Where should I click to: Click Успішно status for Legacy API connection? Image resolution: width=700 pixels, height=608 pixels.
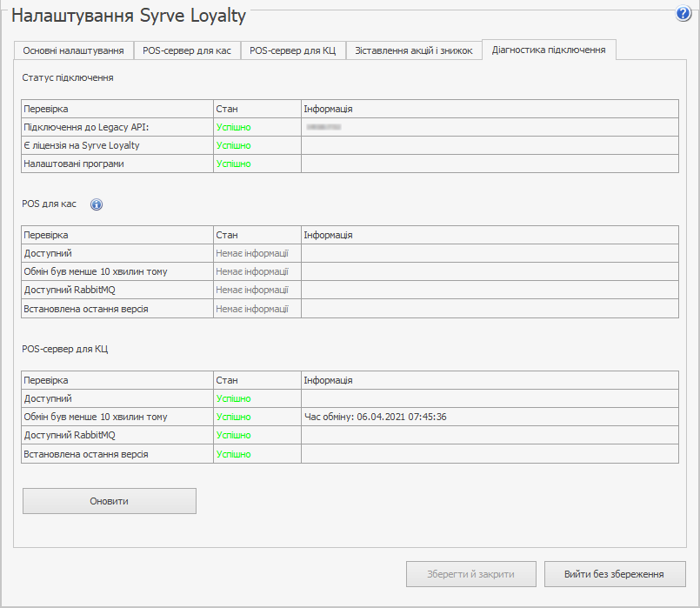point(234,127)
